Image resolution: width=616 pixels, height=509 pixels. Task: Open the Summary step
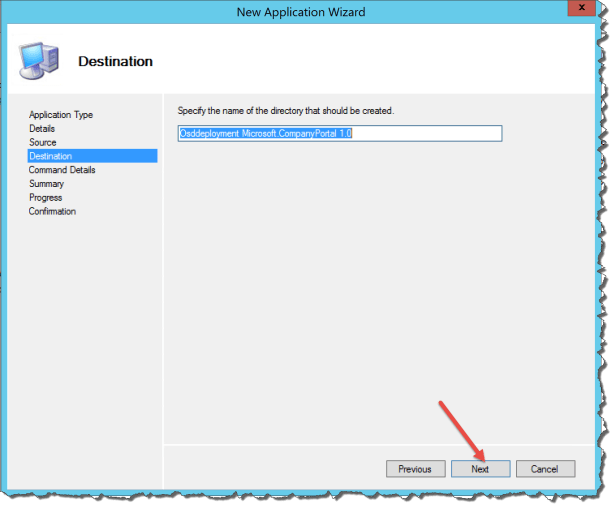46,184
